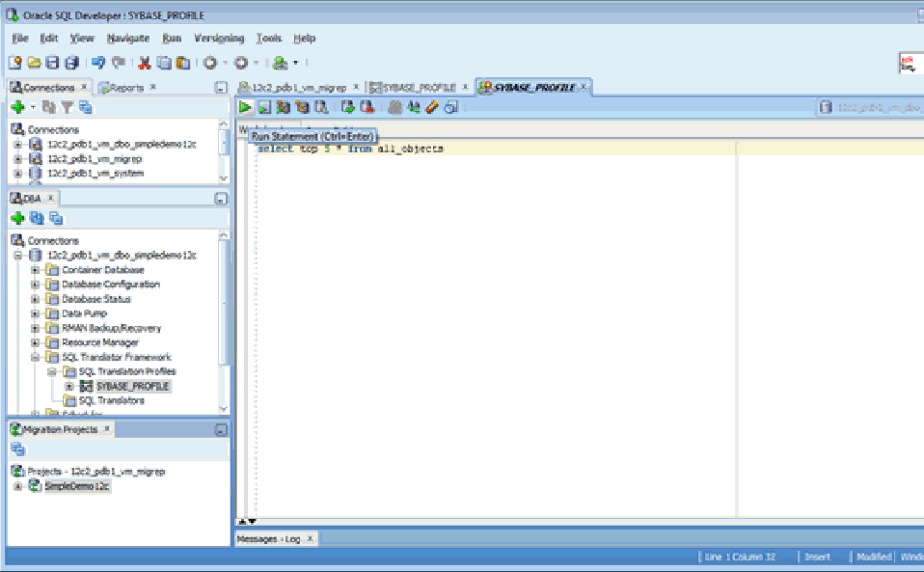924x572 pixels.
Task: Run the SQL statement with the green arrow
Action: (244, 107)
